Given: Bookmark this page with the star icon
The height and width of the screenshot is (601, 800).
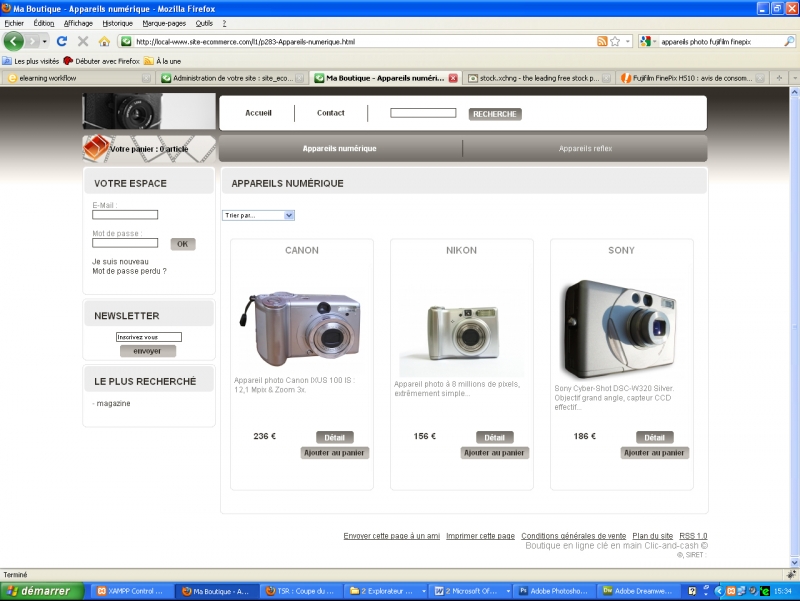Looking at the screenshot, I should tap(615, 41).
